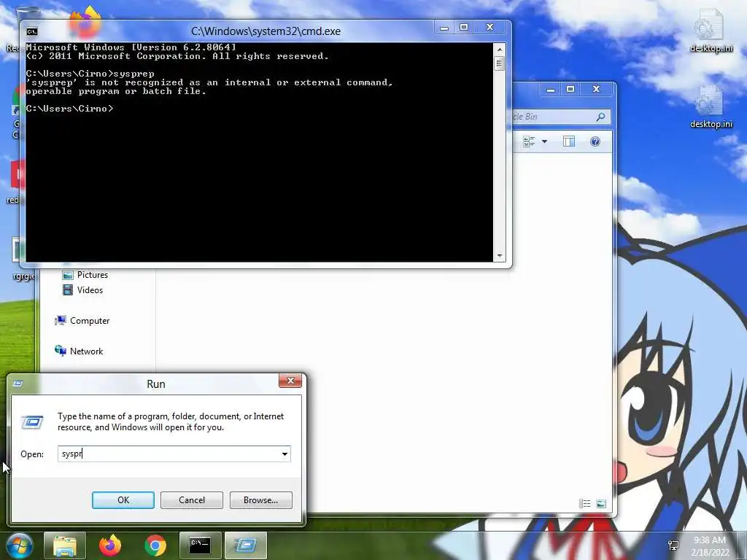Click the network tray icon
This screenshot has height=560, width=747.
(673, 545)
